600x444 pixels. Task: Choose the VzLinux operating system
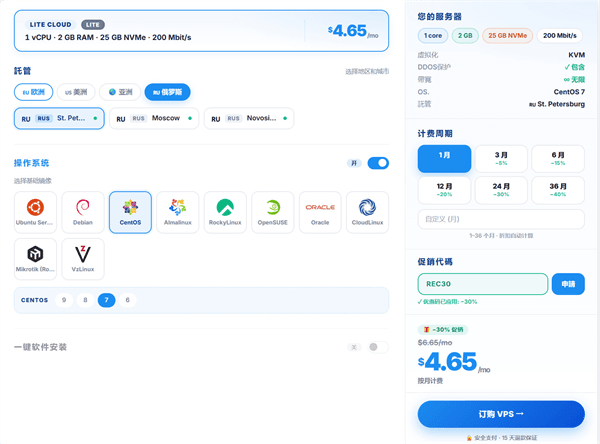pyautogui.click(x=83, y=259)
